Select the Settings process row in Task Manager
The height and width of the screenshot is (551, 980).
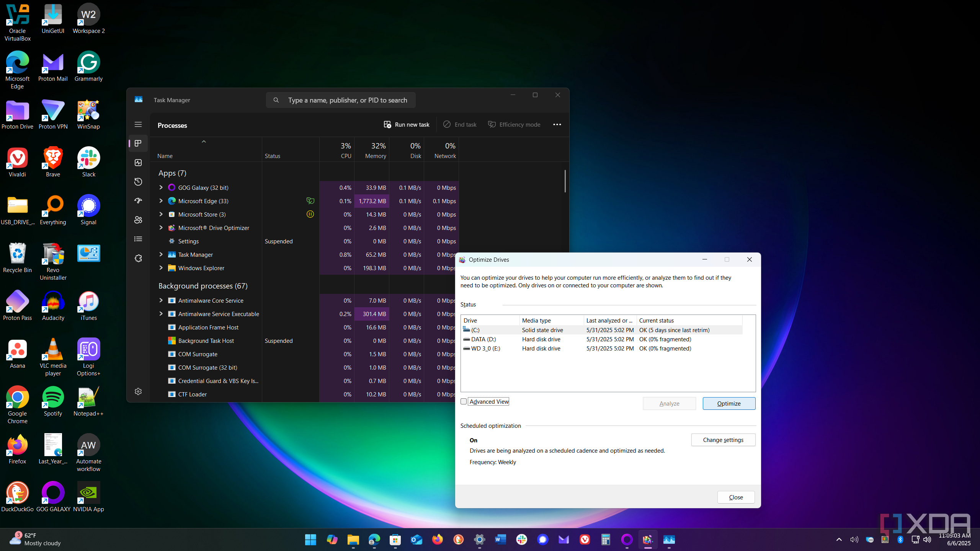304,241
